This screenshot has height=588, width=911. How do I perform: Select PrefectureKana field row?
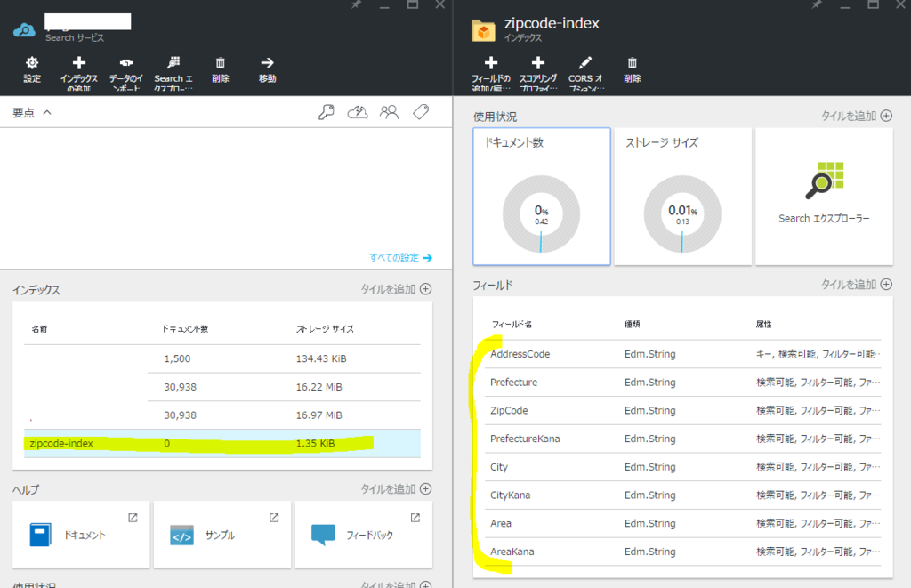(x=682, y=439)
